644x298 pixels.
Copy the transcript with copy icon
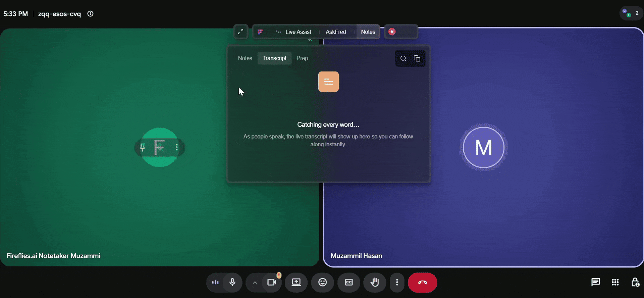click(417, 59)
